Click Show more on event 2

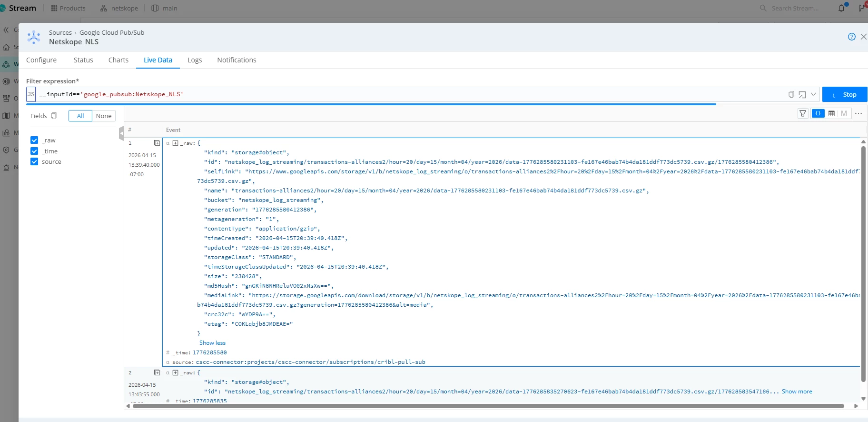coord(797,392)
